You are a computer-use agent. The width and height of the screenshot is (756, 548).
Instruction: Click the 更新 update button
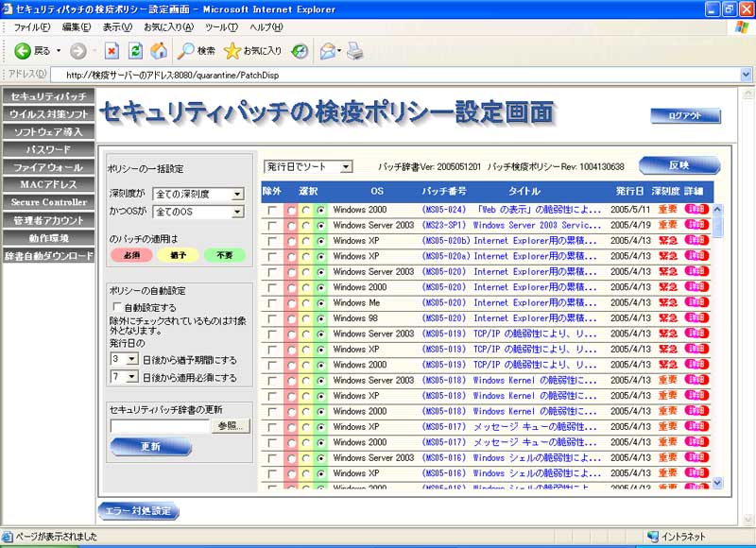[x=151, y=447]
